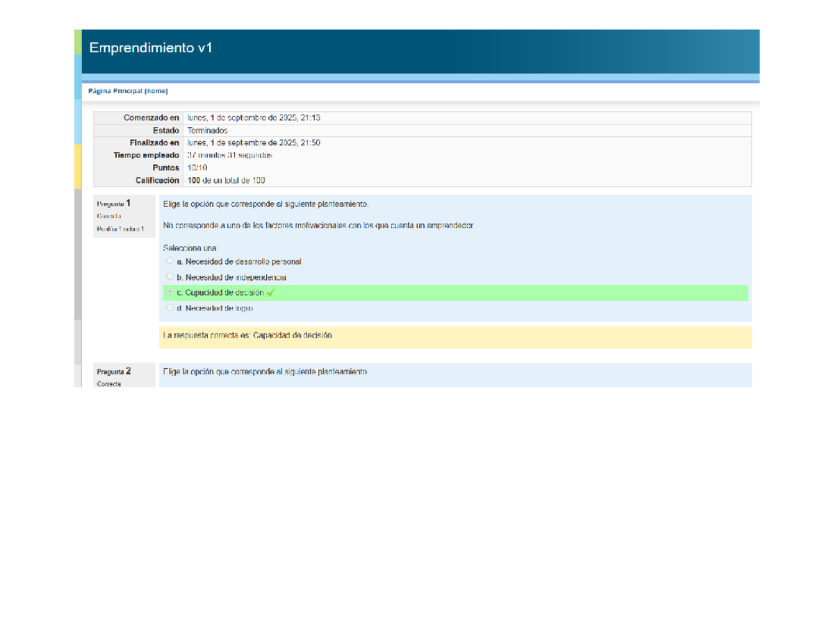This screenshot has height=644, width=834.
Task: Click the Tiempo empleado duration value
Action: click(x=230, y=156)
